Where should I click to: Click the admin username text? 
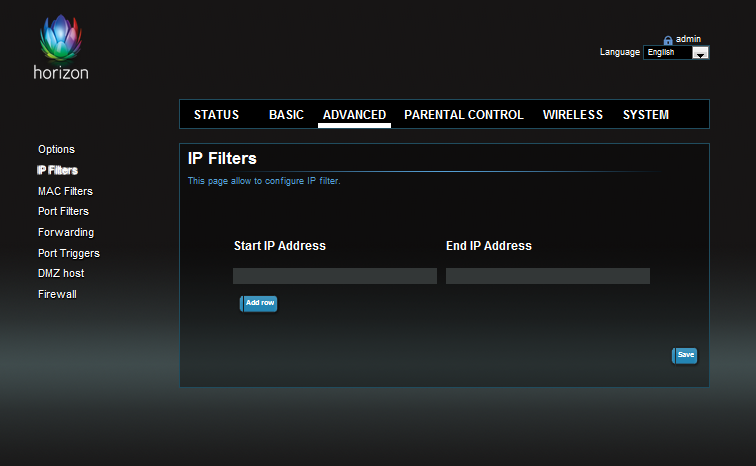pos(688,39)
